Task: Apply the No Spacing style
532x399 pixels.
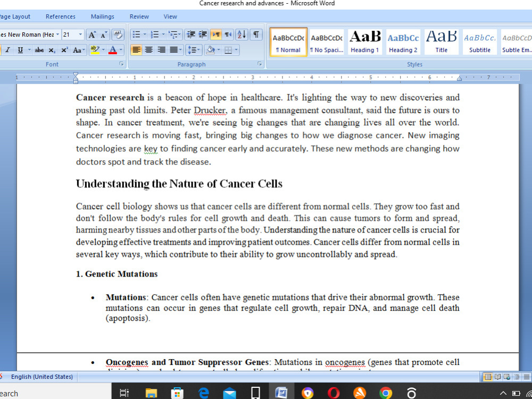Action: pos(327,42)
